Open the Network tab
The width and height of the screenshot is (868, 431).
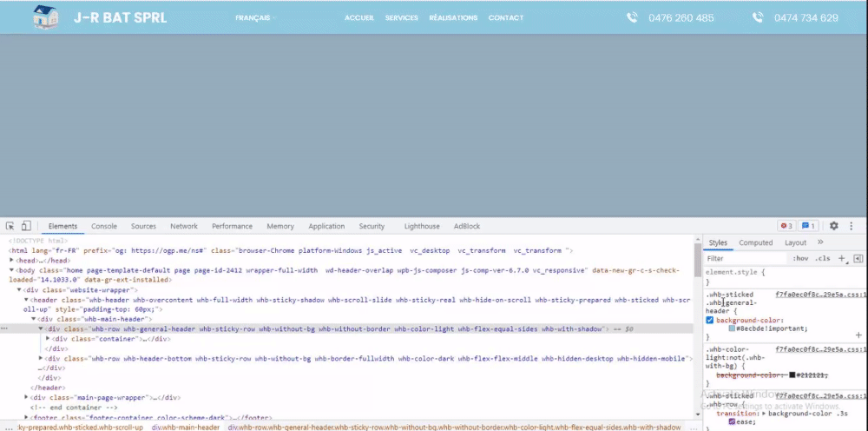(x=184, y=226)
